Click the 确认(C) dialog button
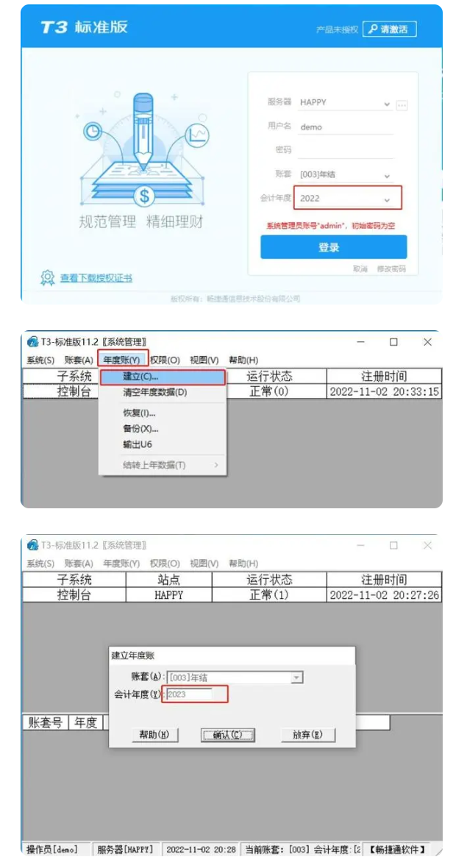Image resolution: width=467 pixels, height=868 pixels. click(x=228, y=735)
